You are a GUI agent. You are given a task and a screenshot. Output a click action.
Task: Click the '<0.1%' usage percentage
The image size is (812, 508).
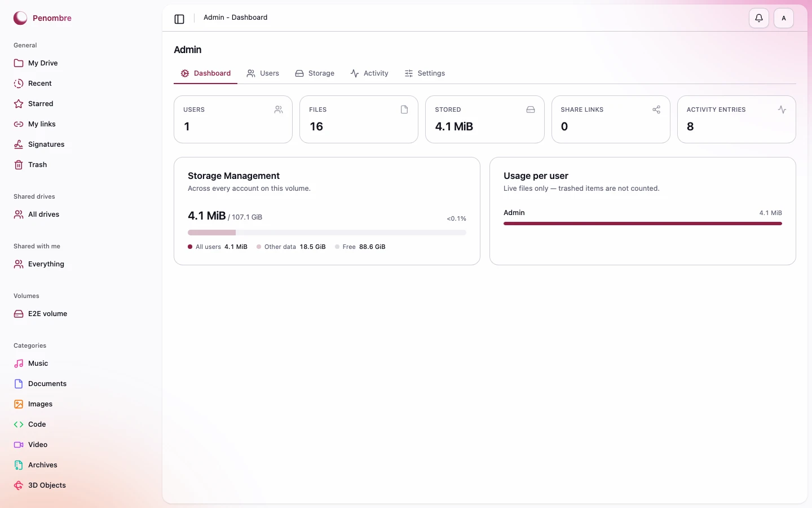pos(457,218)
